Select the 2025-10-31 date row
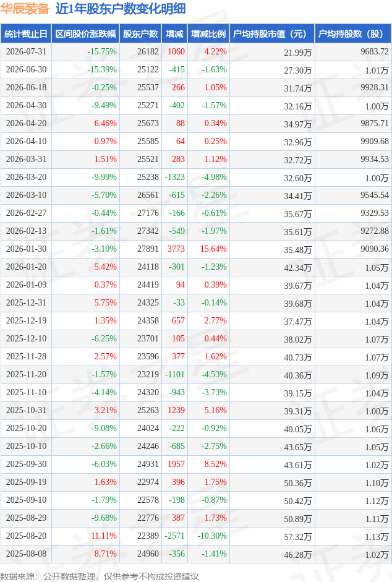This screenshot has height=582, width=392. click(196, 411)
